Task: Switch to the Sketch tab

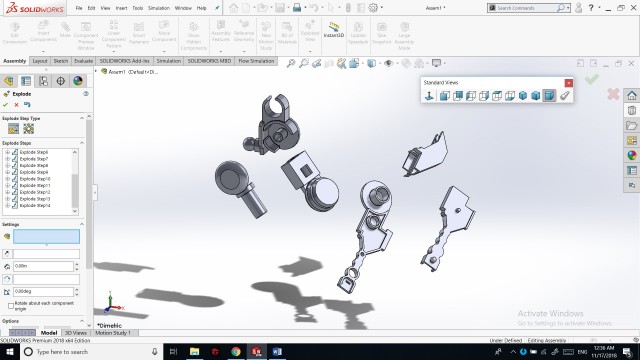Action: 60,61
